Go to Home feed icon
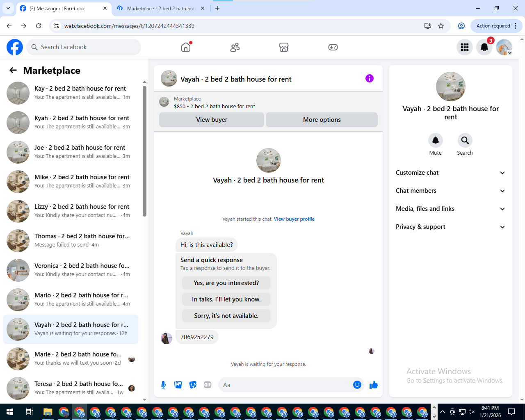The height and width of the screenshot is (420, 525). pos(186,47)
